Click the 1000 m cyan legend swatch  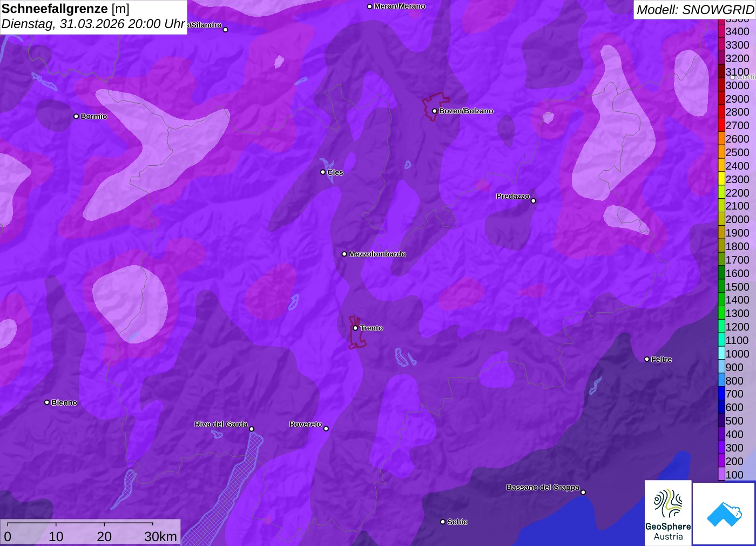point(721,354)
